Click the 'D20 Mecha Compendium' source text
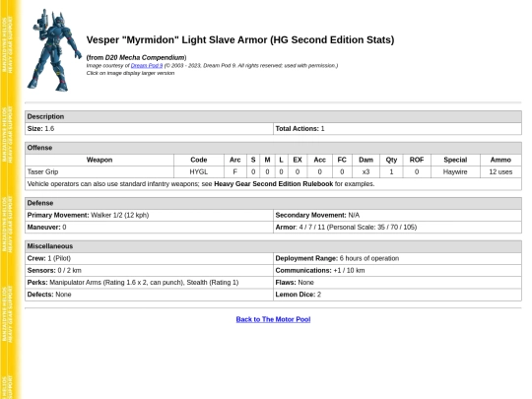 (x=145, y=57)
